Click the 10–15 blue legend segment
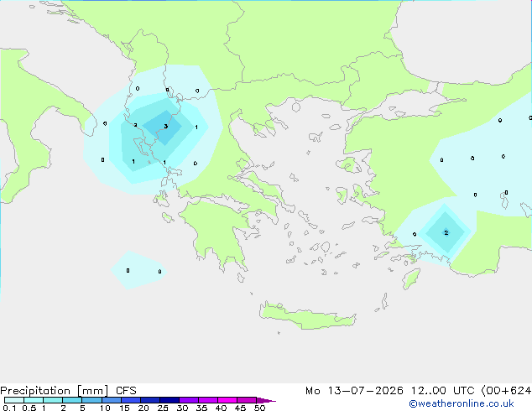532x411 pixels. tap(111, 400)
